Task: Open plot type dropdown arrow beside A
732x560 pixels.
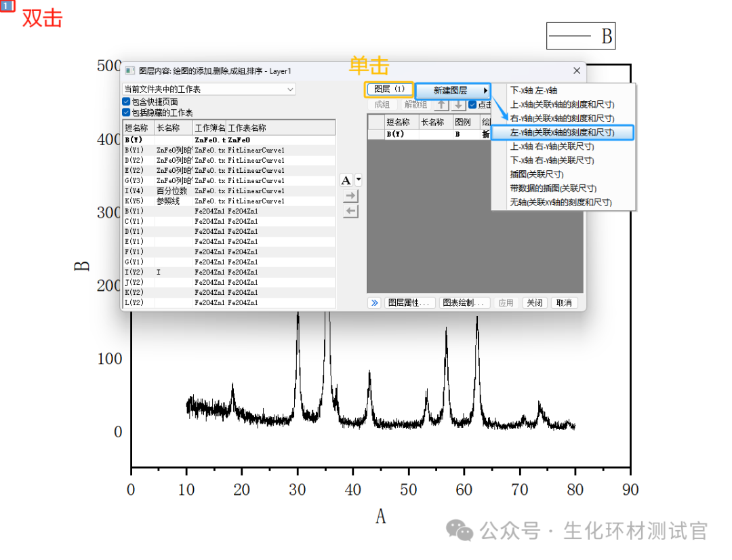Action: pyautogui.click(x=359, y=179)
